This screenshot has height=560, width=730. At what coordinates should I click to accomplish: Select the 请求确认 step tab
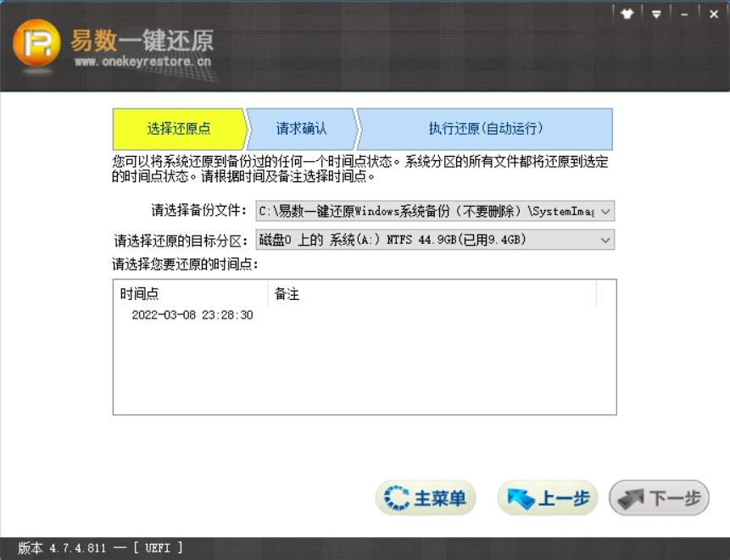[x=301, y=129]
